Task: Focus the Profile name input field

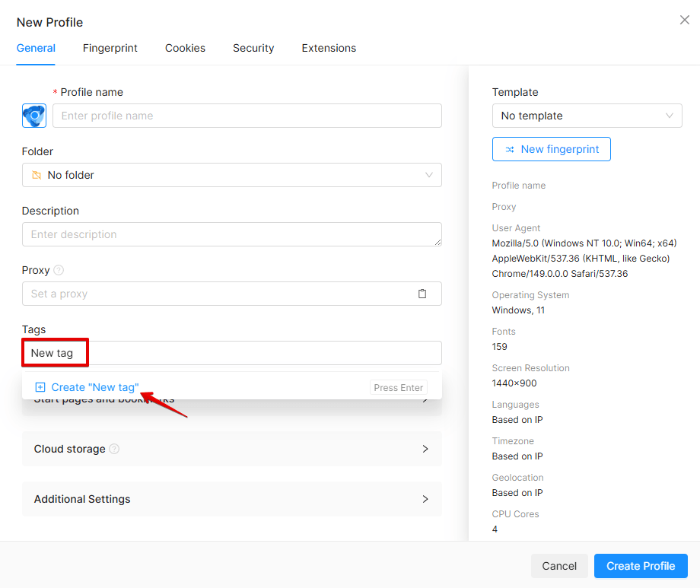Action: [x=247, y=116]
